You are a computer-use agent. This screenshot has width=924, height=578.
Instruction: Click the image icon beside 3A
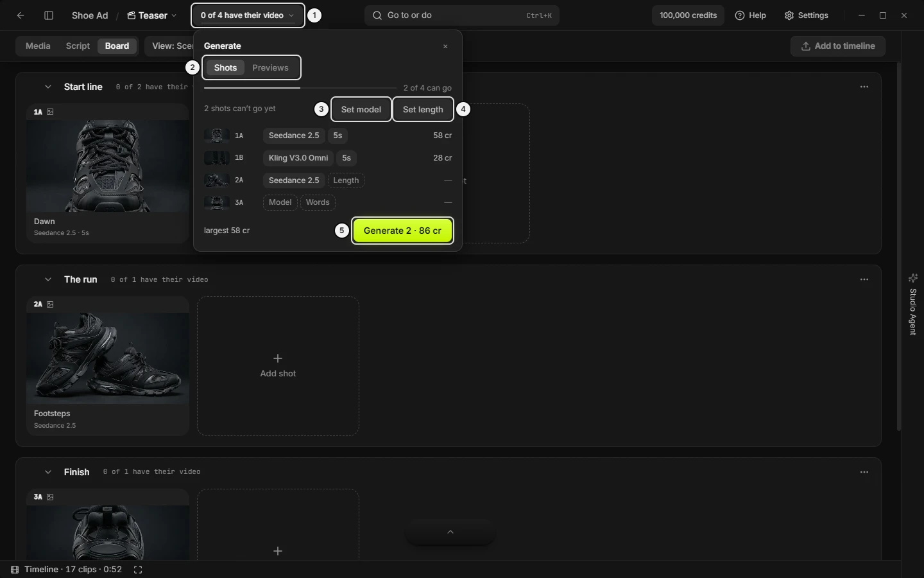click(50, 497)
